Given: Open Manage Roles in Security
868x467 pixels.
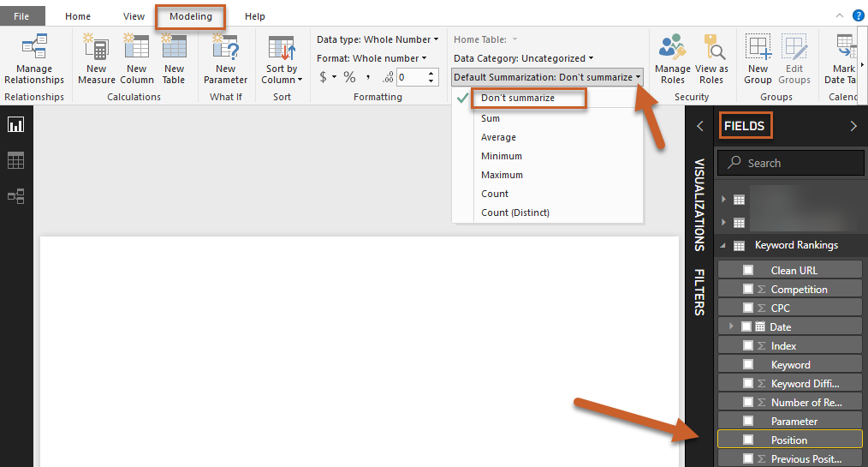Looking at the screenshot, I should [673, 60].
